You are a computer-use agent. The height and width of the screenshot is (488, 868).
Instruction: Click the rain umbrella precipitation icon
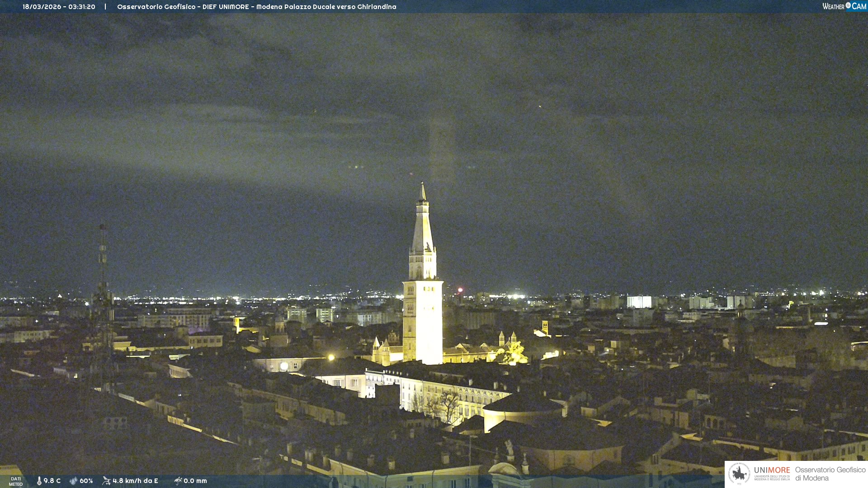(178, 481)
